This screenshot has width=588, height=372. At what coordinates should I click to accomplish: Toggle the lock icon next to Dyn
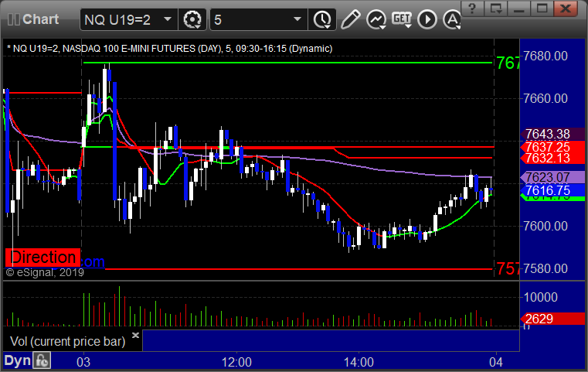click(x=42, y=360)
